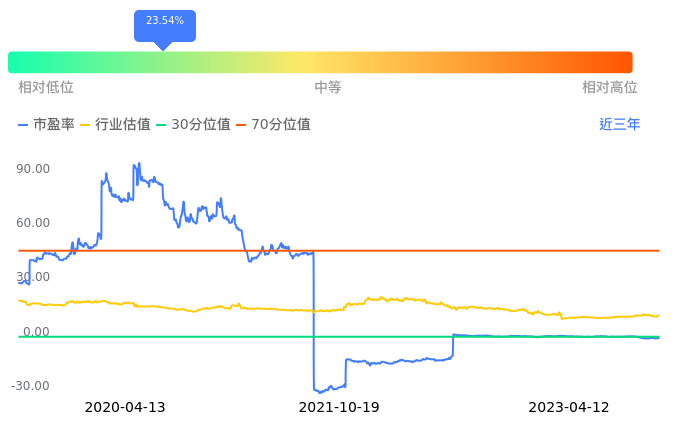Click the 0.00 y-axis label
This screenshot has height=442, width=686.
tap(37, 332)
